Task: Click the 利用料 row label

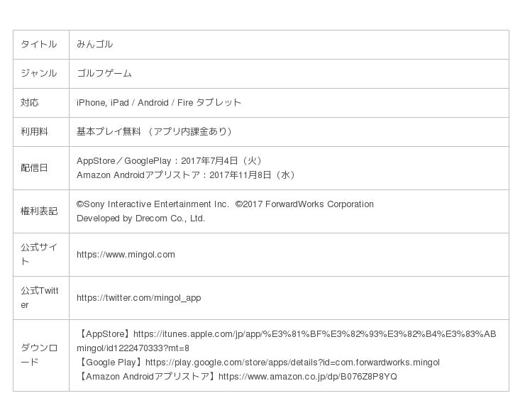Action: coord(34,132)
